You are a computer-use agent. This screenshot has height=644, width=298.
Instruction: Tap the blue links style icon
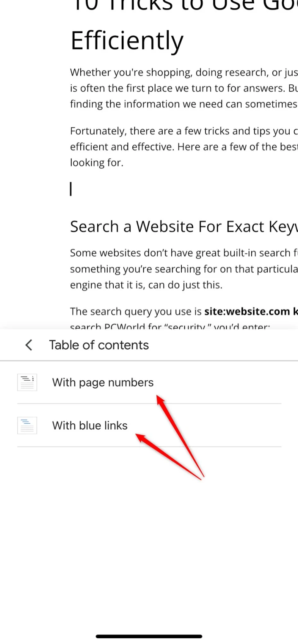[x=27, y=425]
